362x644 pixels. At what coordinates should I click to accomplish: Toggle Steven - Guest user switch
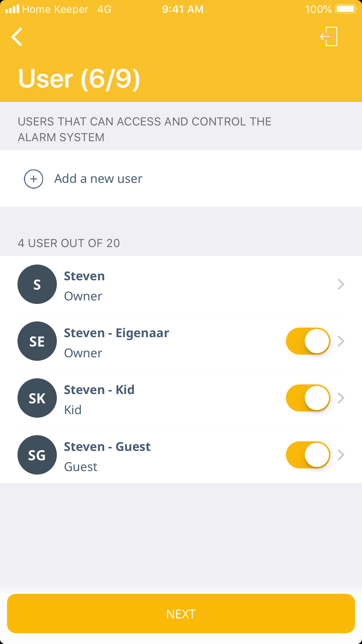point(308,455)
